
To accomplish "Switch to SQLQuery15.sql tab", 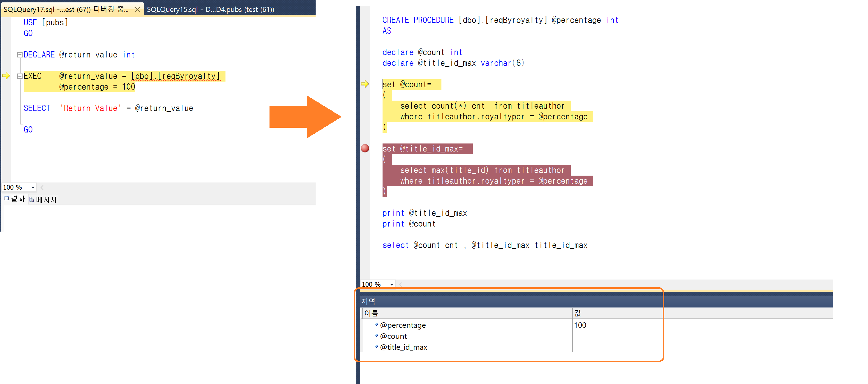I will coord(210,10).
